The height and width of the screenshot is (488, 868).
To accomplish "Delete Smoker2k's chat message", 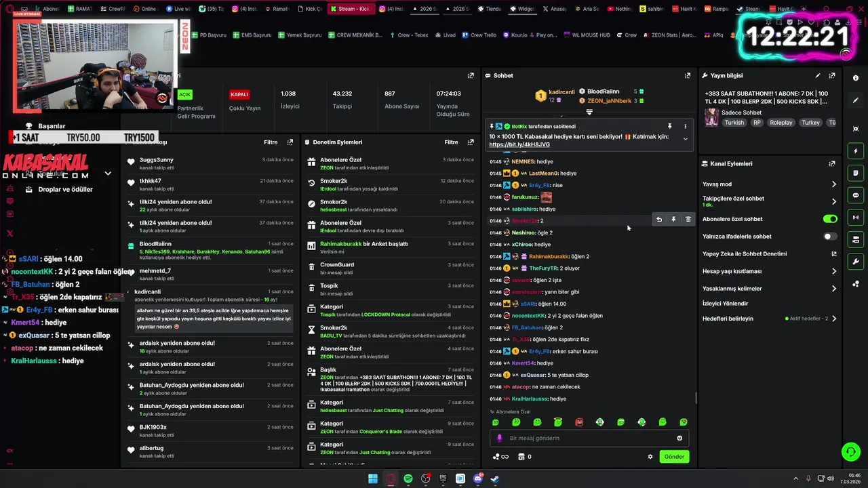I will 688,220.
